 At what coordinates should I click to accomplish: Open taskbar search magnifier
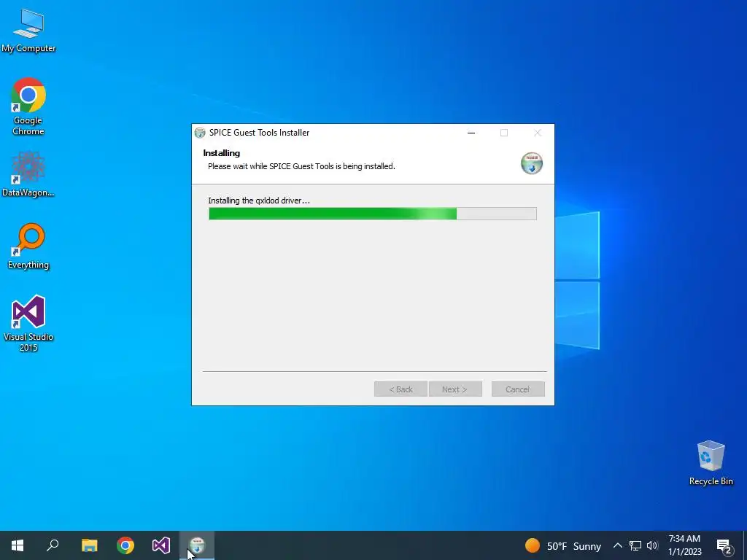pyautogui.click(x=53, y=545)
